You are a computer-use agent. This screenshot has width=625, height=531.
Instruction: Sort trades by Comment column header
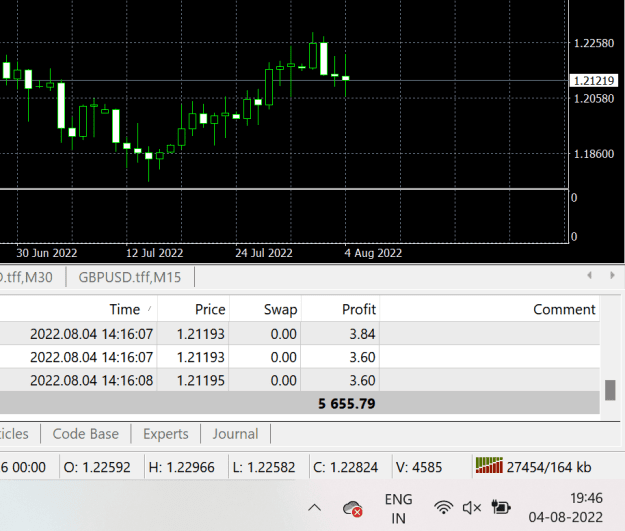(x=564, y=309)
